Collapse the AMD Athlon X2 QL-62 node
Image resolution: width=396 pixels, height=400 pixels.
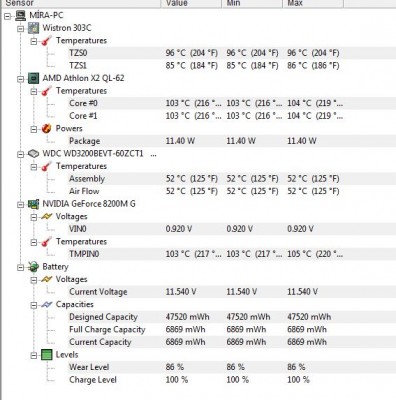21,79
